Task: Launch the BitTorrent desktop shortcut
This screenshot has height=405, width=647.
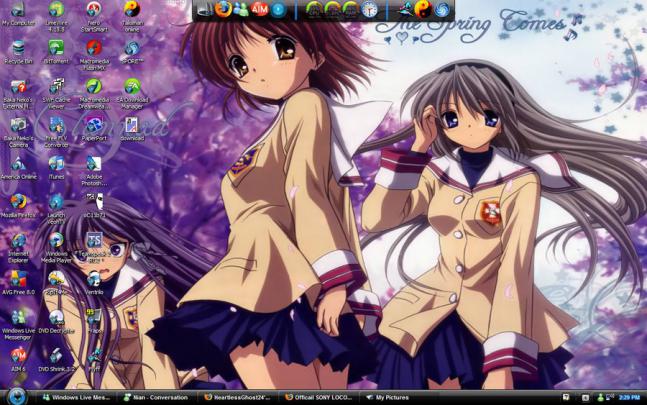Action: (56, 52)
